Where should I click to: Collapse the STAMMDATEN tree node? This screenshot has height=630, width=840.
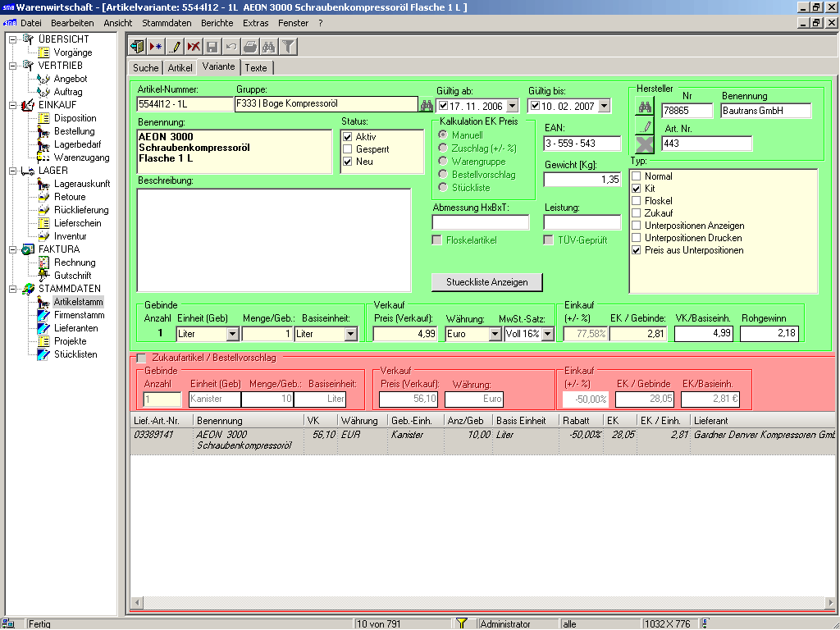13,289
